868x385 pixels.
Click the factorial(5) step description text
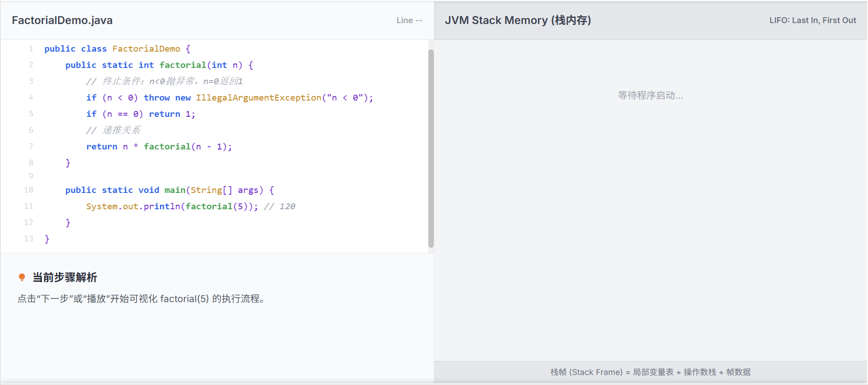coord(141,299)
